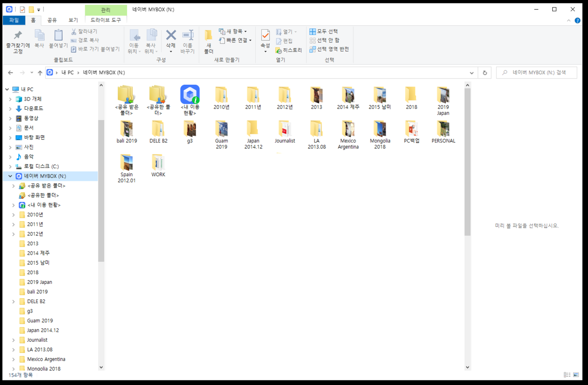588x385 pixels.
Task: Expand the DELE B2 tree node
Action: 14,301
